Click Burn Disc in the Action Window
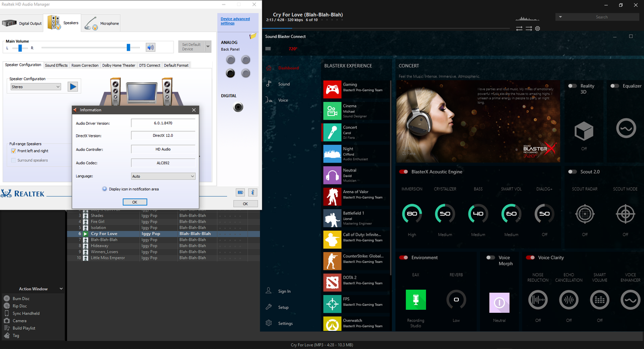Image resolution: width=644 pixels, height=349 pixels. point(20,299)
